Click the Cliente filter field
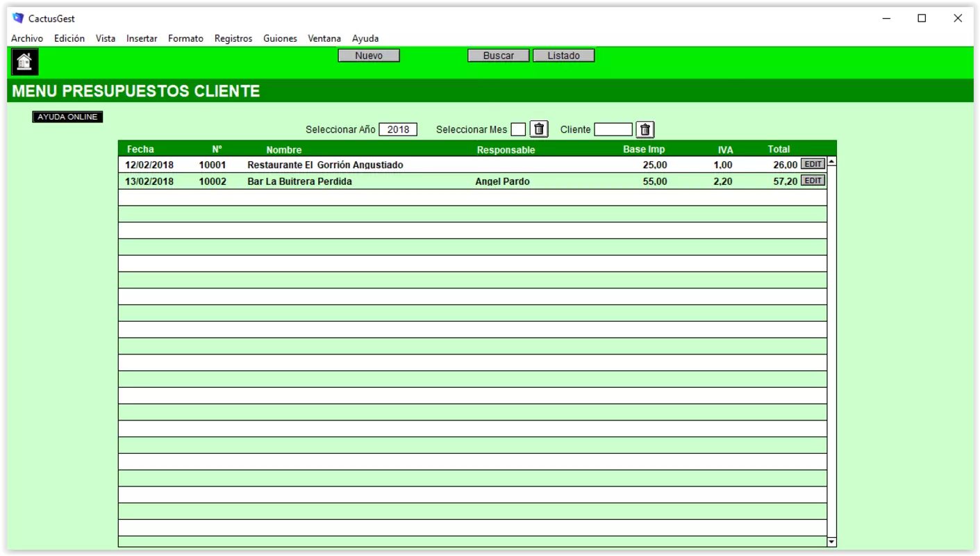980x556 pixels. pos(613,129)
